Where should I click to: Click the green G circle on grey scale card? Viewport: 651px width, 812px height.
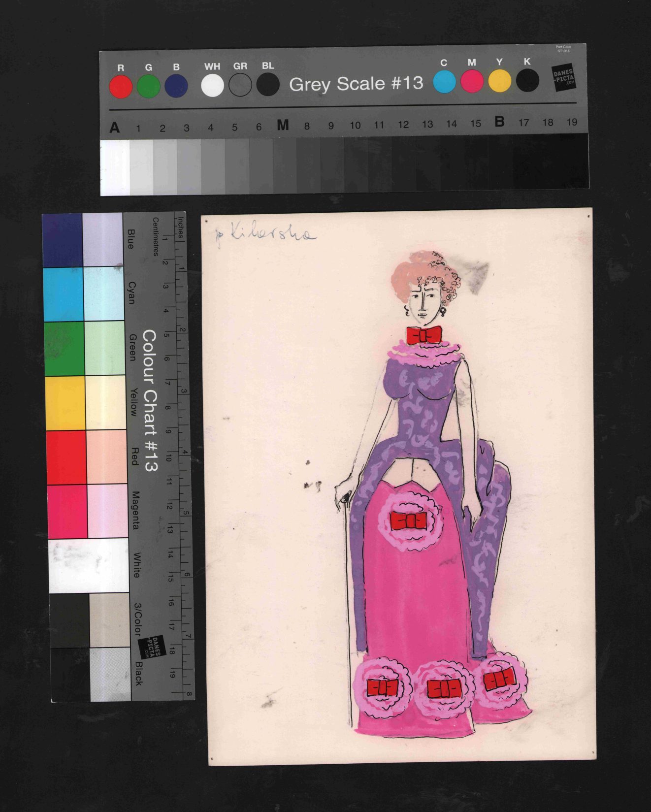(x=148, y=87)
